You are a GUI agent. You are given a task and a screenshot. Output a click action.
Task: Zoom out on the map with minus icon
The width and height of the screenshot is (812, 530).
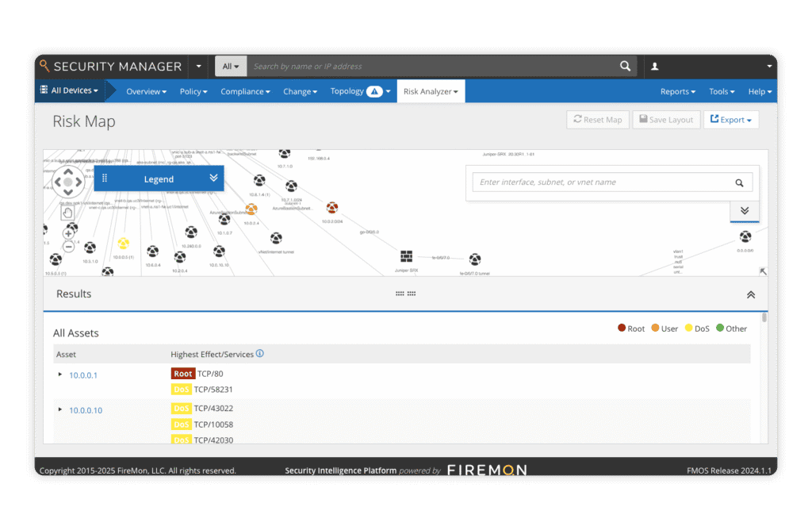pos(68,247)
